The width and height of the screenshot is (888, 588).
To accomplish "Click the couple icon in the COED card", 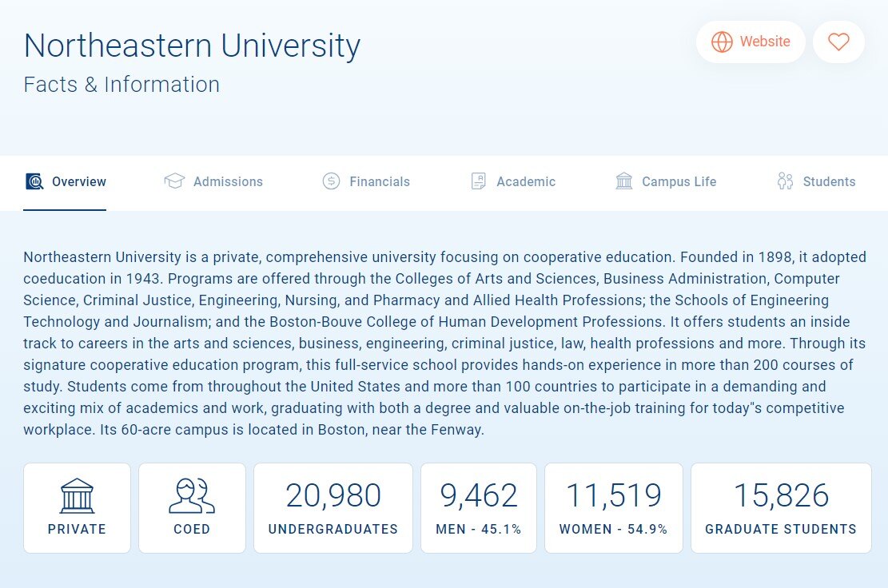I will 192,496.
